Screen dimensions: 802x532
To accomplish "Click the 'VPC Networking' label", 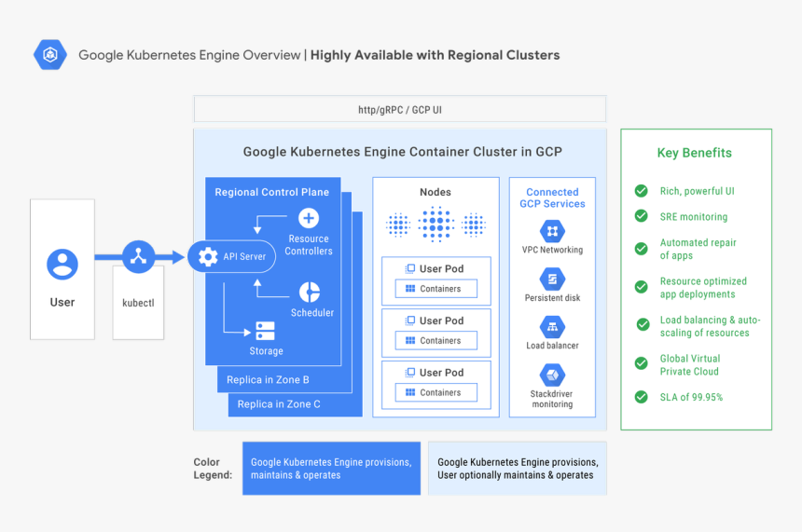I will [552, 250].
